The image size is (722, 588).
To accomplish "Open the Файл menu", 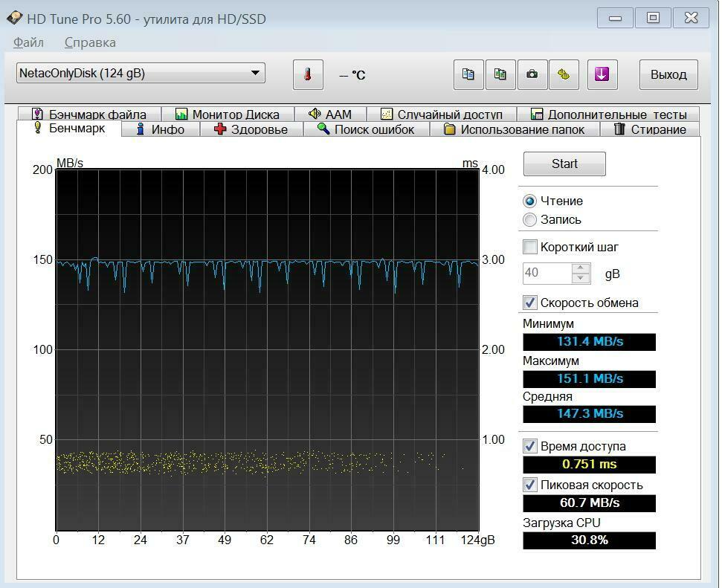I will point(28,42).
